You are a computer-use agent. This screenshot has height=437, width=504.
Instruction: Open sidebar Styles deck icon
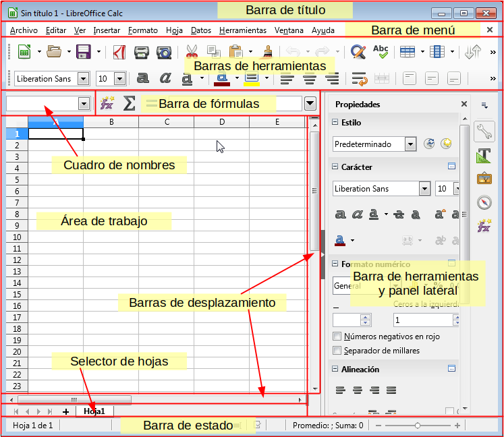pyautogui.click(x=484, y=156)
